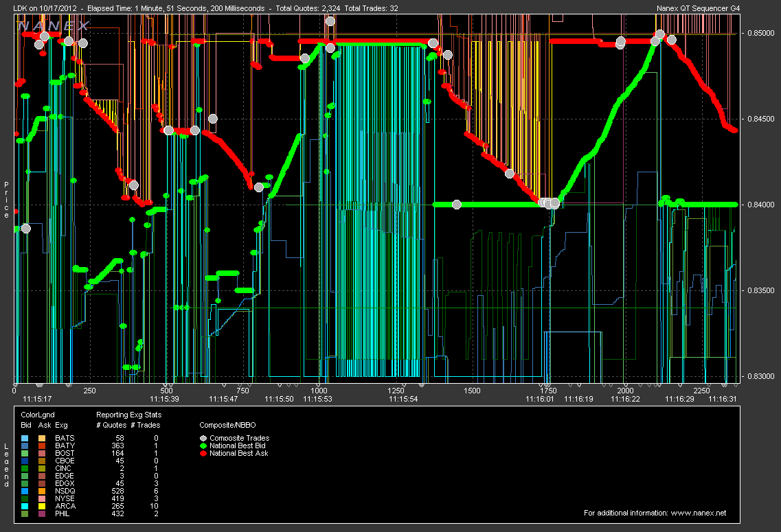Select the EDGE bid color swatch
Screen dimensions: 781x532
coord(25,476)
